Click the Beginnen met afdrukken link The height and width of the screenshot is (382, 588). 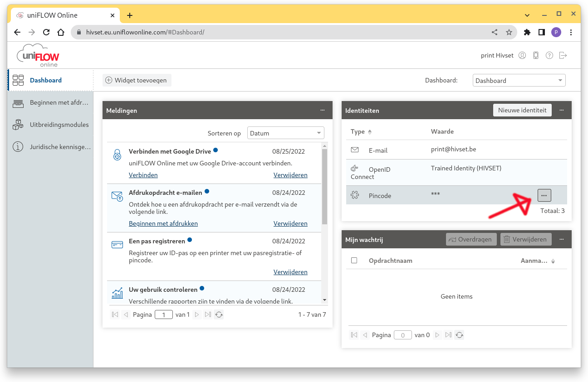point(163,223)
